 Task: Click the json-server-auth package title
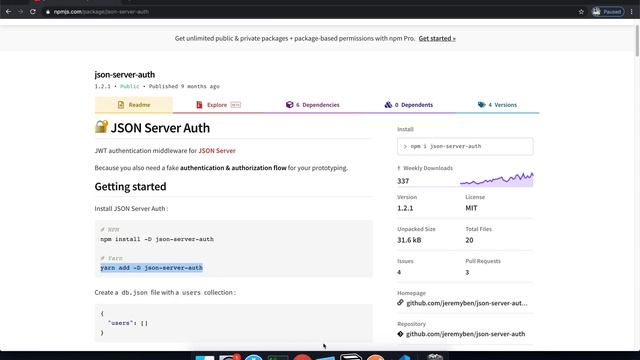click(124, 75)
